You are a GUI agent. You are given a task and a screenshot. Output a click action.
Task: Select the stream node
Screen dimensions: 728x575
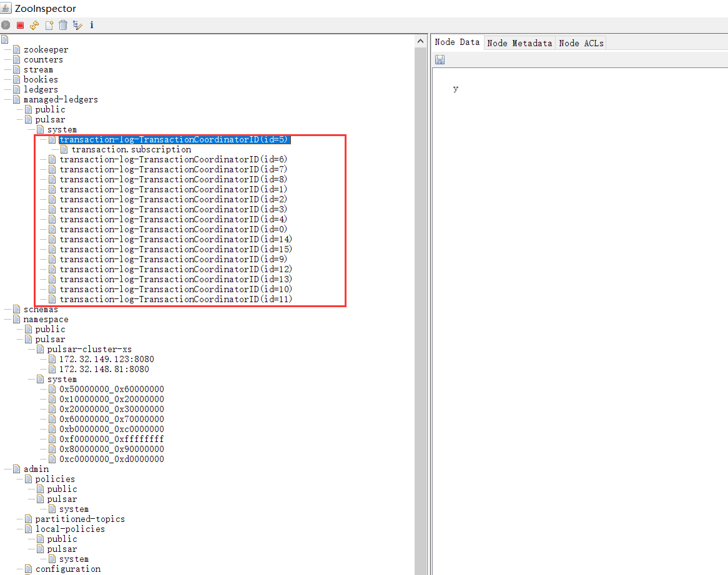(38, 70)
